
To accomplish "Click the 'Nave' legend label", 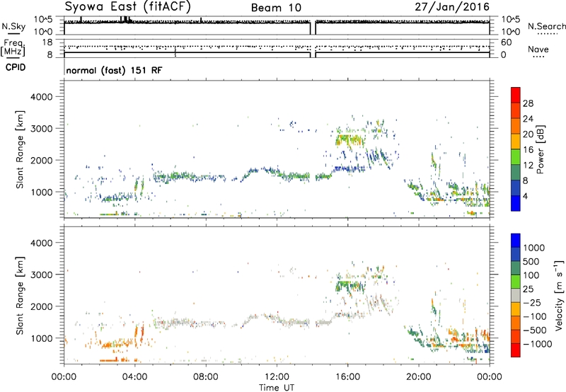I will tap(538, 49).
